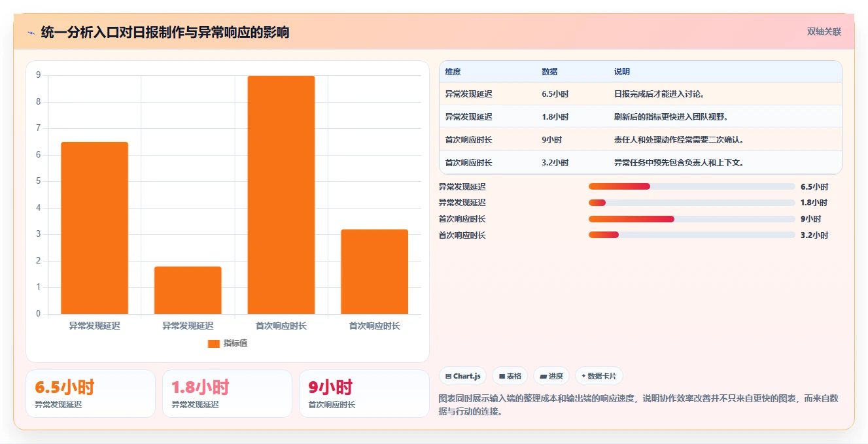Click the 6.5小时 value beside the progress bar
This screenshot has width=868, height=444.
point(814,186)
